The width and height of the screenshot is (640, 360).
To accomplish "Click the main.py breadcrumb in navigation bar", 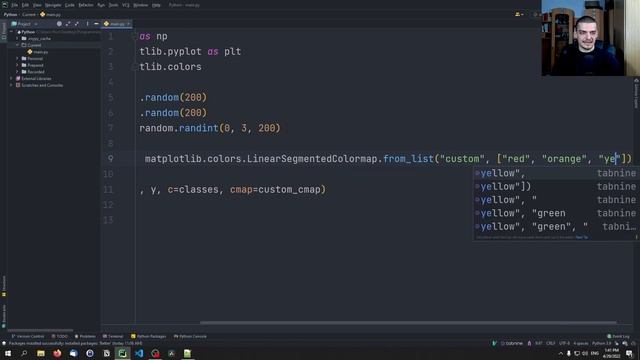I will pyautogui.click(x=51, y=15).
